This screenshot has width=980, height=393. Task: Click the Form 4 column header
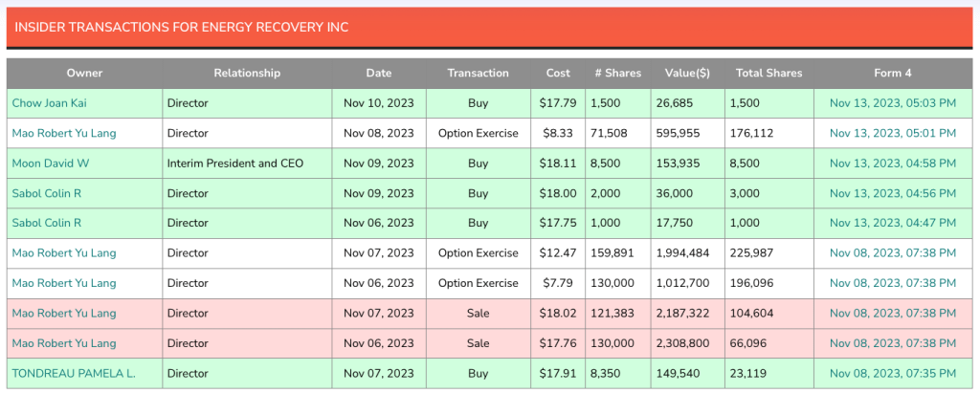(893, 73)
